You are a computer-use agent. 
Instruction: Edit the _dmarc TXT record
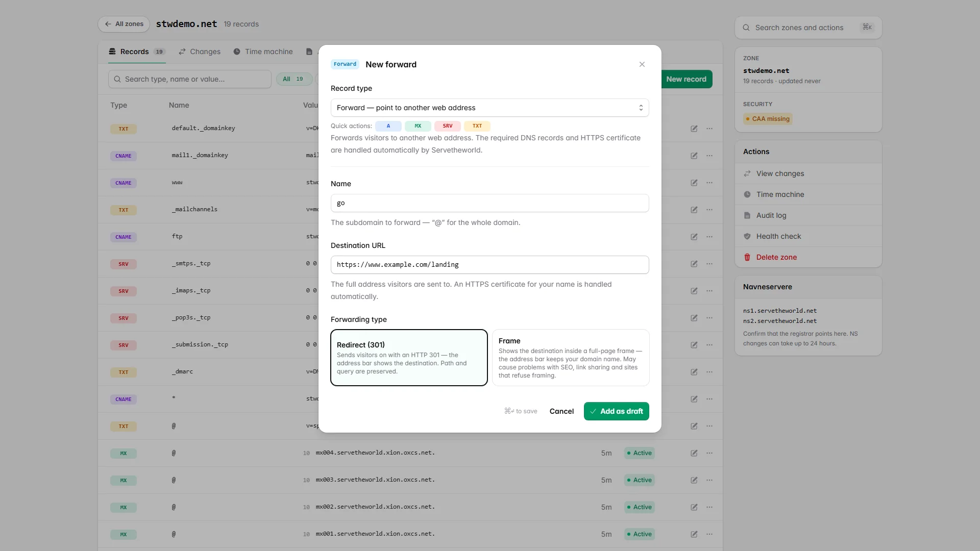tap(694, 372)
